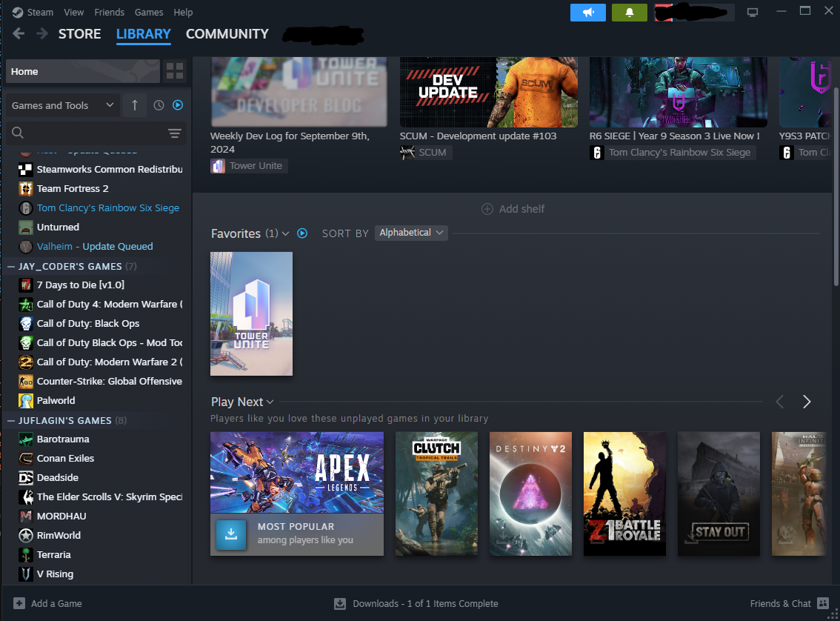Open R6 Siege Year 9 Season 3 news image
Image resolution: width=840 pixels, height=621 pixels.
point(679,92)
